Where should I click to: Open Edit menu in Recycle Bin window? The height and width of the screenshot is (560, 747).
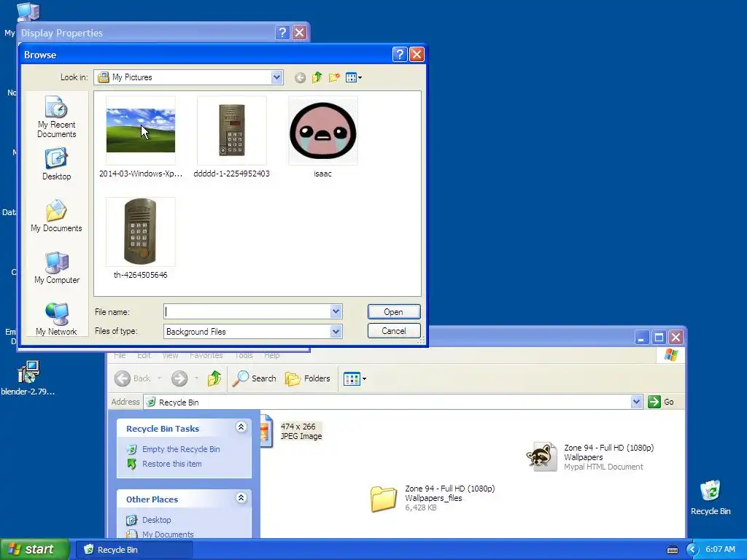pos(144,355)
